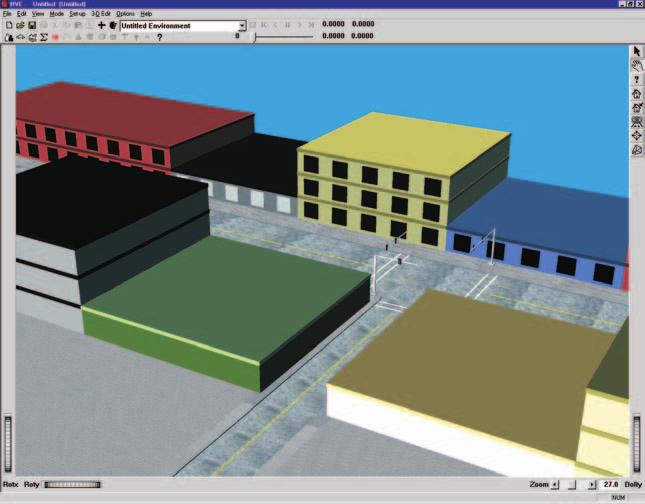Click the Roty rotation thumbwheel
The height and width of the screenshot is (504, 645).
(x=72, y=485)
